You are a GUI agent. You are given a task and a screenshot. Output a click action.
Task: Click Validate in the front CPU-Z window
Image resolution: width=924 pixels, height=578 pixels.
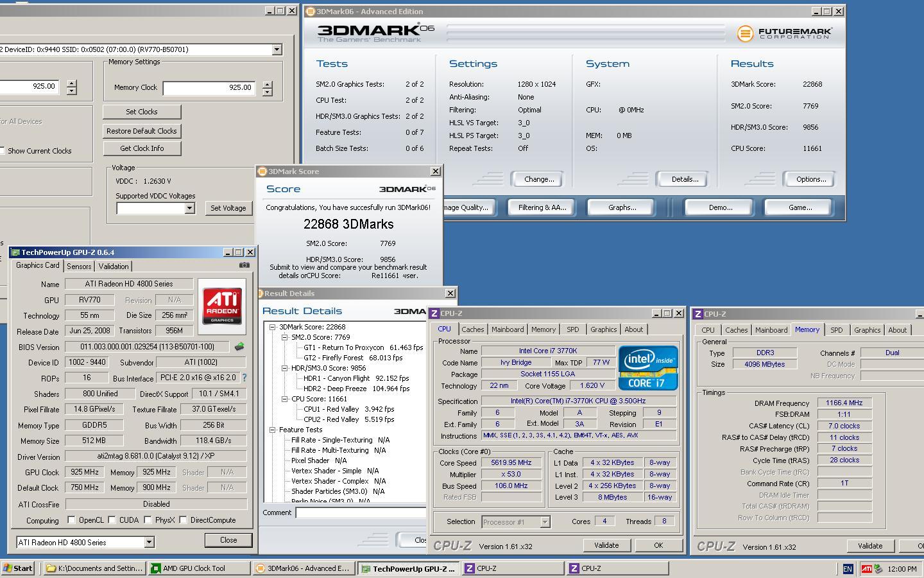[x=606, y=545]
